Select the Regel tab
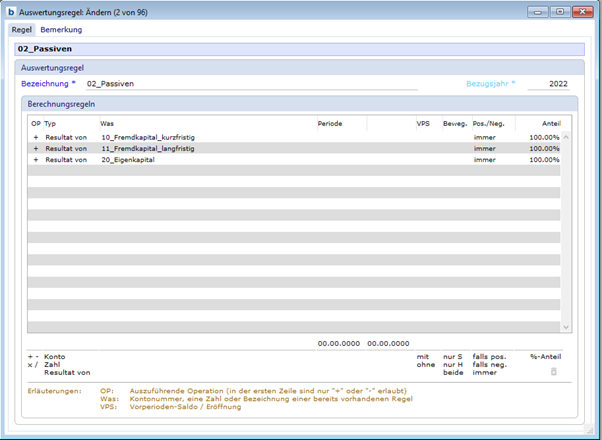The width and height of the screenshot is (602, 440). tap(21, 30)
